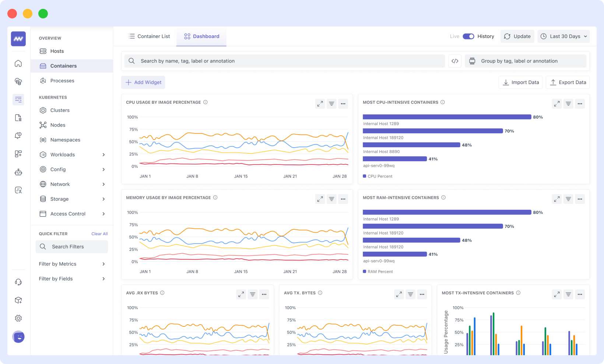The width and height of the screenshot is (604, 364).
Task: Click the Add Widget button
Action: click(143, 82)
